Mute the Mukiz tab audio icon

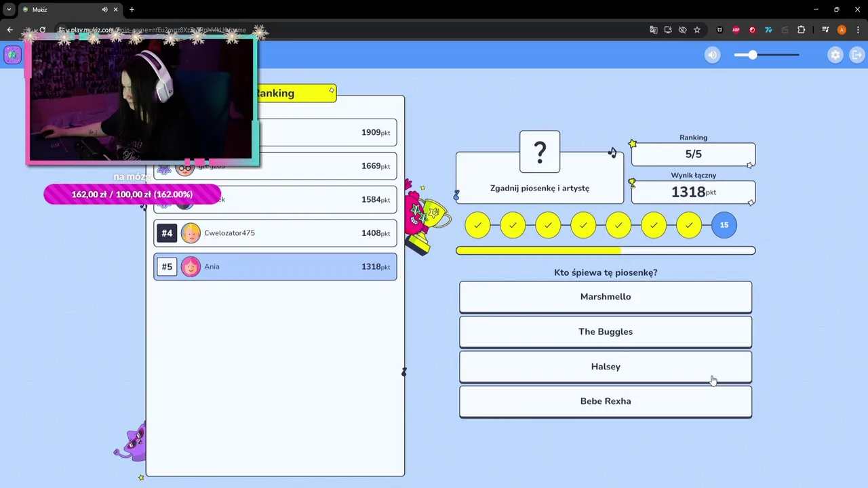(x=104, y=9)
